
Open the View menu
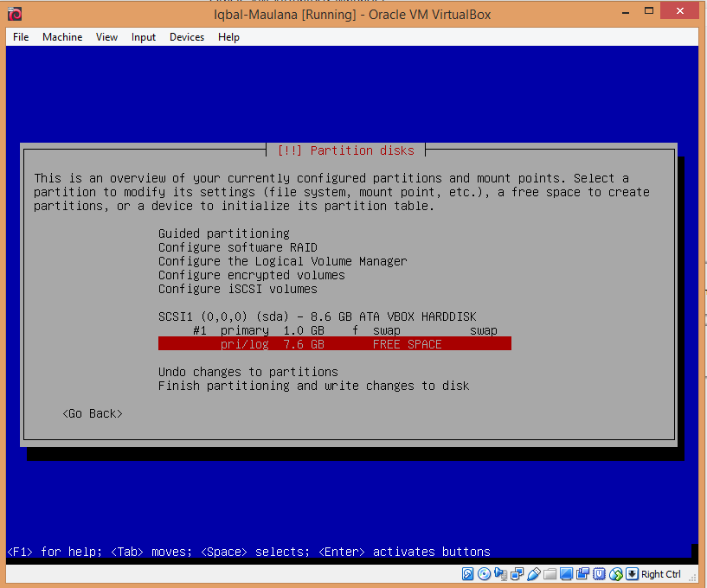click(x=106, y=37)
